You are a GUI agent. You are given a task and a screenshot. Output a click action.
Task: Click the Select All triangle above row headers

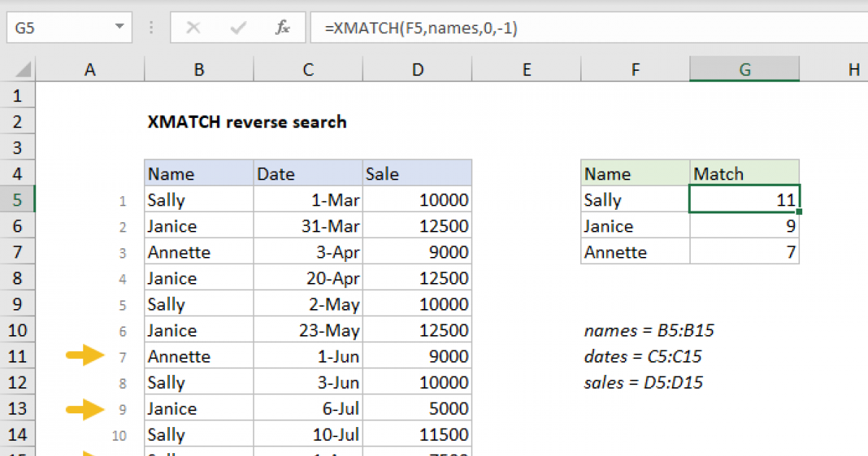coord(22,69)
